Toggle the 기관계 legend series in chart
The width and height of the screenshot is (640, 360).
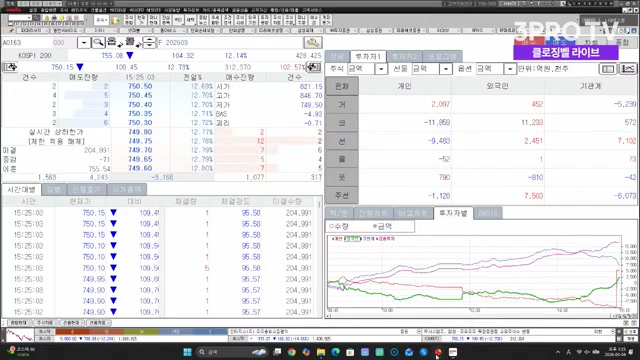coord(367,239)
